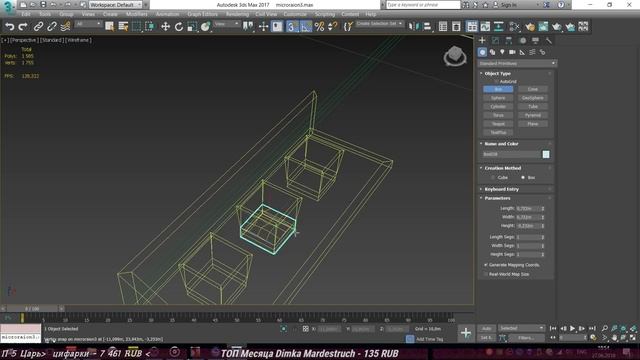Click the Teapot primitive button

(x=498, y=124)
